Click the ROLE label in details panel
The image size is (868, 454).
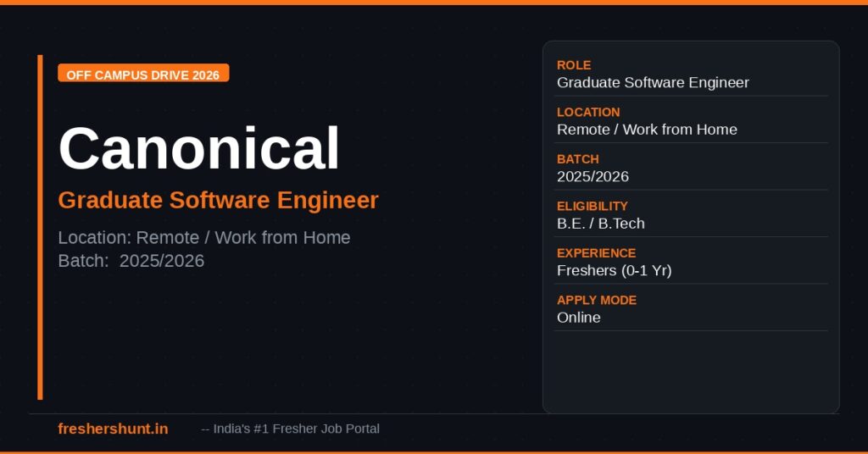pos(574,65)
